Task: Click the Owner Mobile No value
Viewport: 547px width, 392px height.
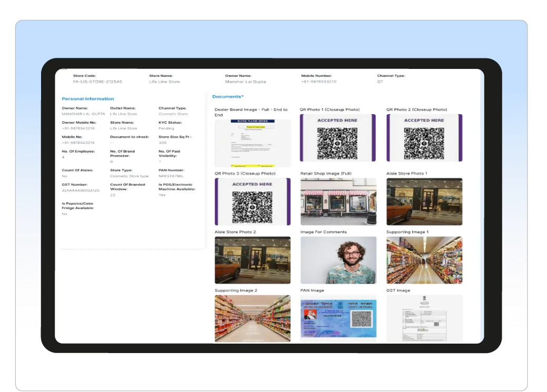Action: (78, 128)
